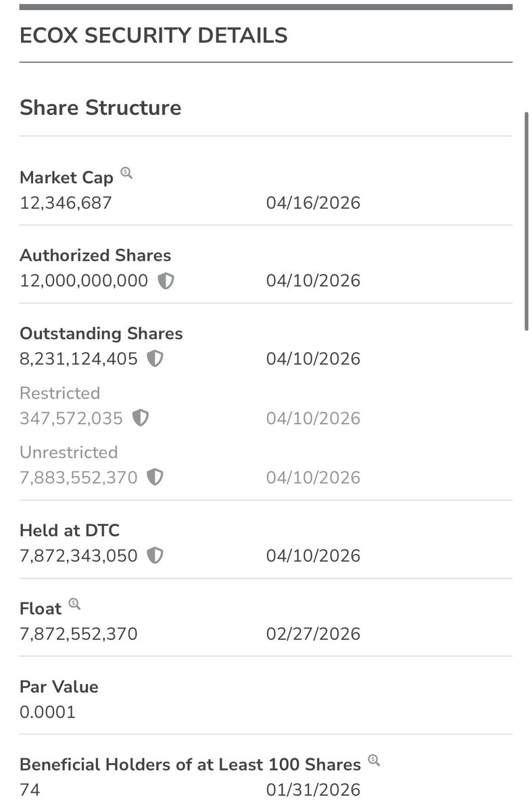Viewport: 532px width, 811px height.
Task: Click the info icon after Beneficial Holders label
Action: (x=374, y=760)
